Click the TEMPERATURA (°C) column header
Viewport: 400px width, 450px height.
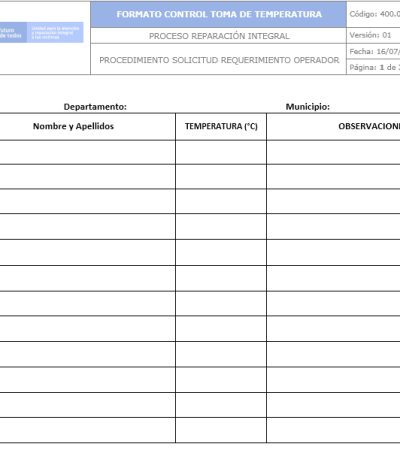tap(221, 126)
